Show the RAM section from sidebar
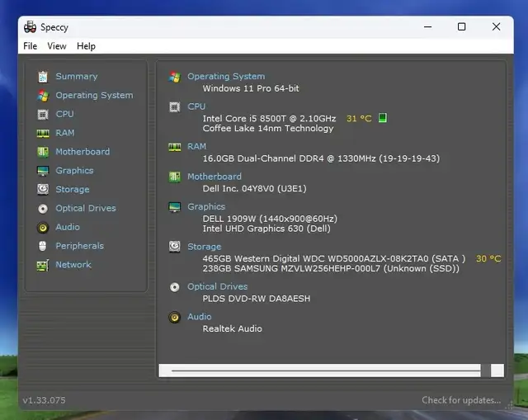This screenshot has width=528, height=420. pyautogui.click(x=65, y=133)
